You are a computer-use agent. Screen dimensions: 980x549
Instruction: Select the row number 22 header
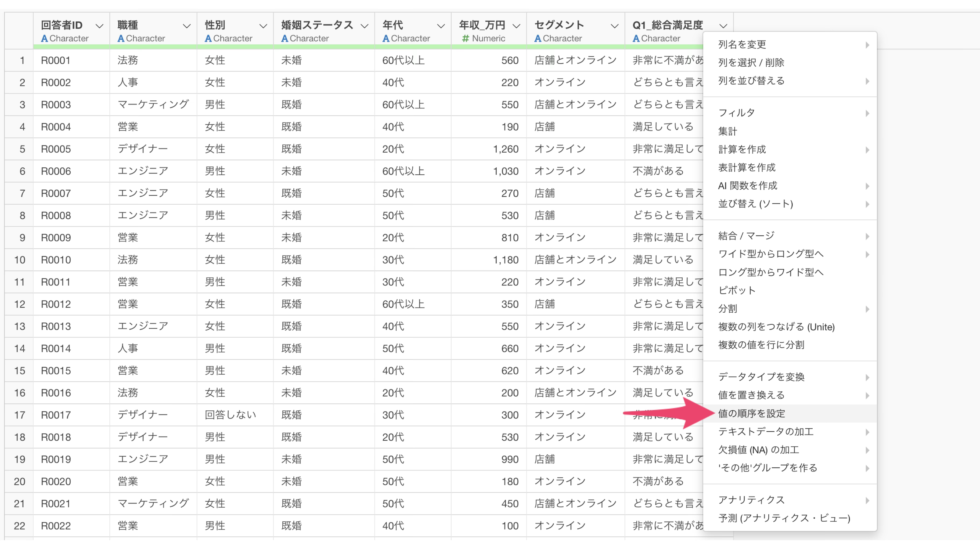(19, 526)
